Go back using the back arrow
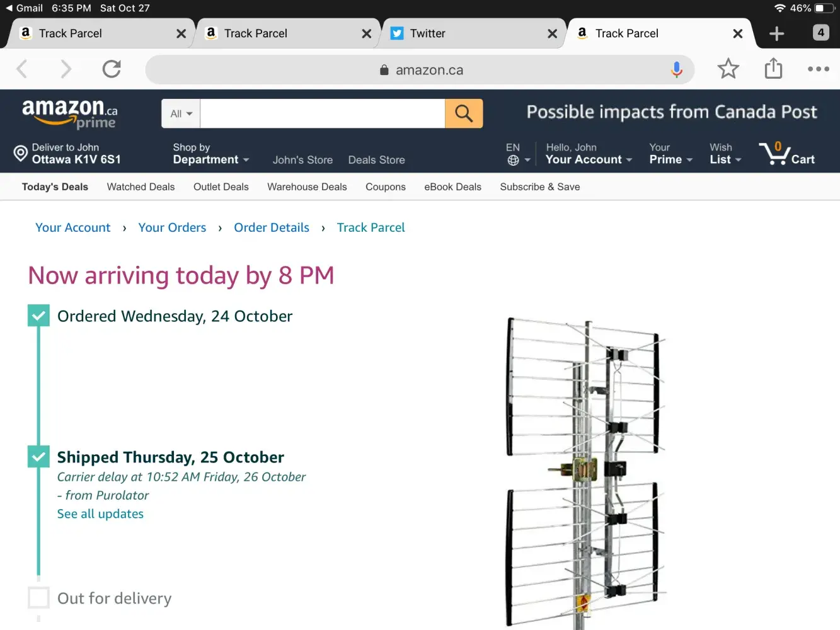The height and width of the screenshot is (630, 840). click(22, 69)
